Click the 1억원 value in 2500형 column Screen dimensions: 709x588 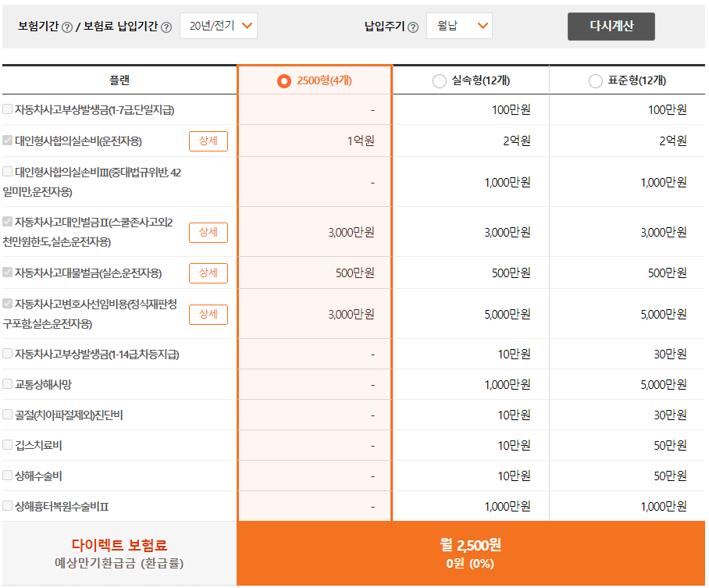(361, 141)
